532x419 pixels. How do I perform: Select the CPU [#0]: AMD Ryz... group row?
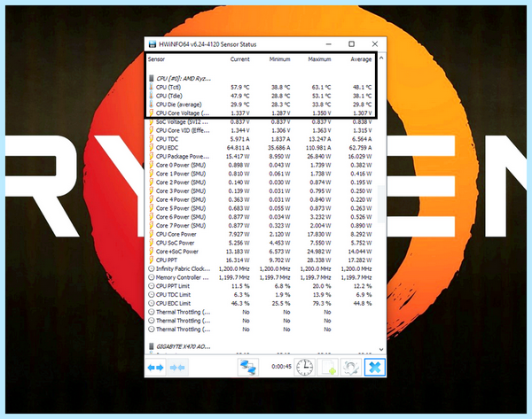tap(261, 79)
